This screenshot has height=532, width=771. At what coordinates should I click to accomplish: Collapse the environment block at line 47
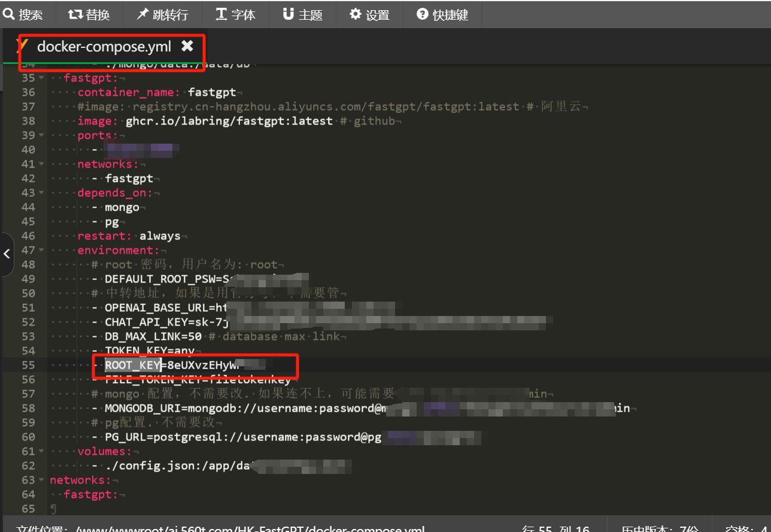(41, 250)
